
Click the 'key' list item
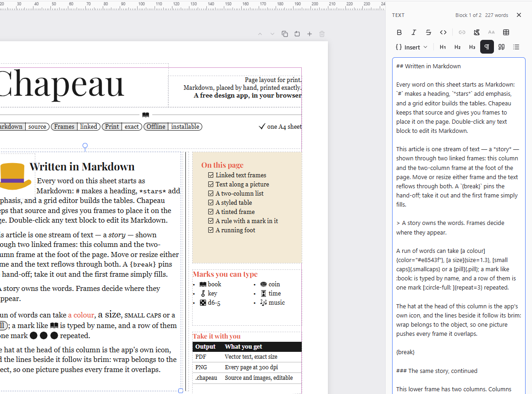pyautogui.click(x=209, y=293)
